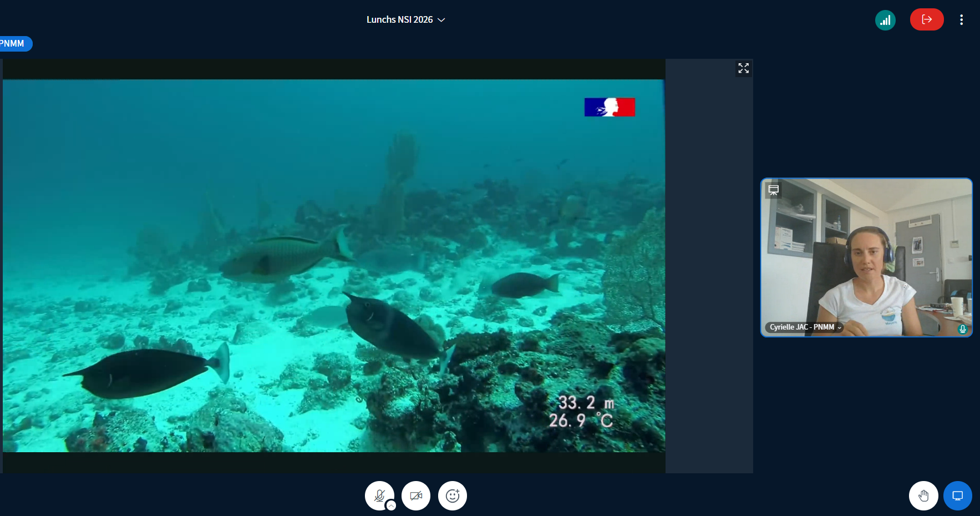The image size is (980, 516).
Task: Expand audio options caret on microphone button
Action: point(391,505)
